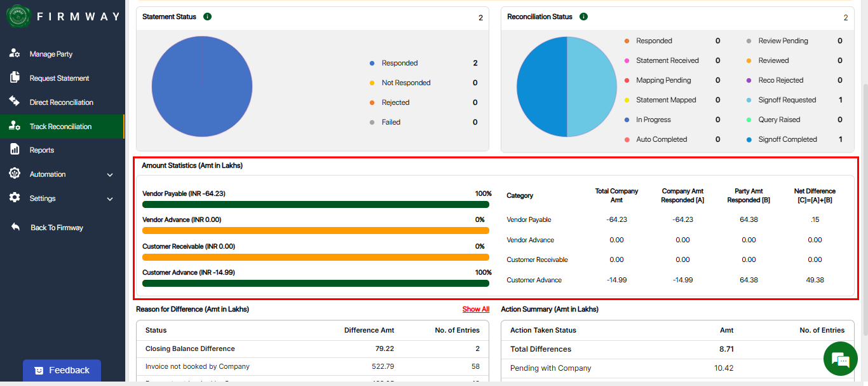The height and width of the screenshot is (386, 868).
Task: Click the Request Statement documents icon
Action: (x=15, y=78)
